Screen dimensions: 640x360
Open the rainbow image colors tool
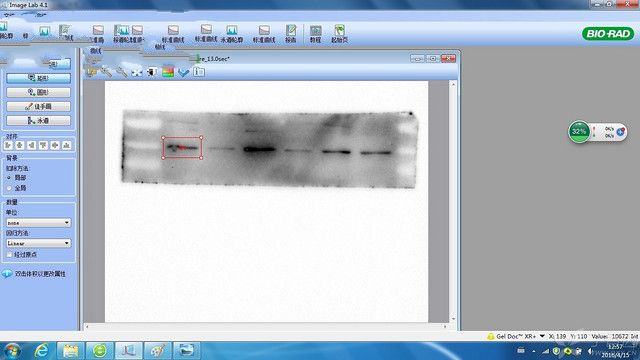click(168, 72)
